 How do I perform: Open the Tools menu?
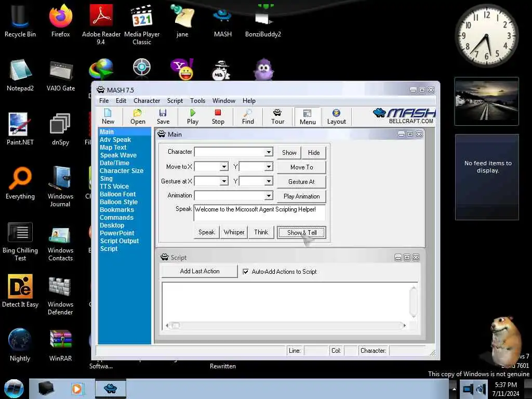(x=197, y=101)
